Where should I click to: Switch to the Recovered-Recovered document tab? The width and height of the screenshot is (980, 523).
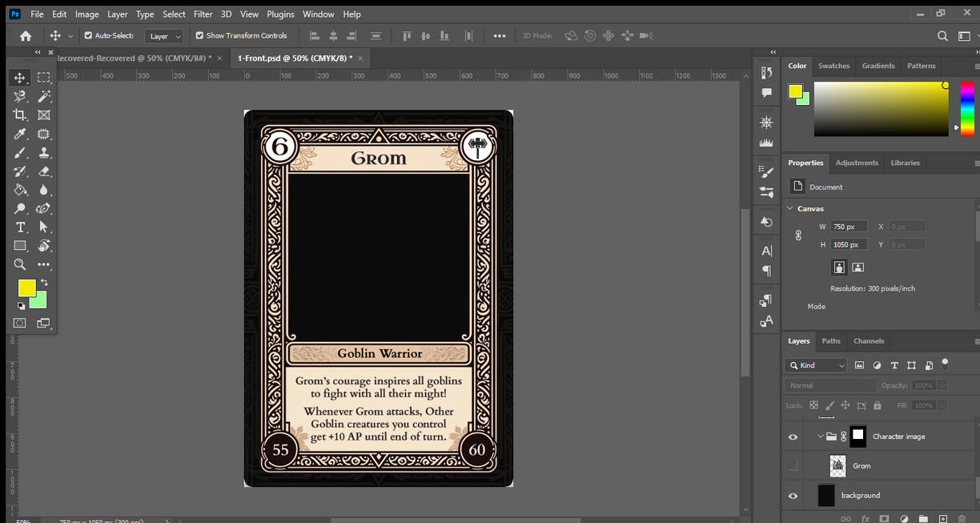point(134,58)
